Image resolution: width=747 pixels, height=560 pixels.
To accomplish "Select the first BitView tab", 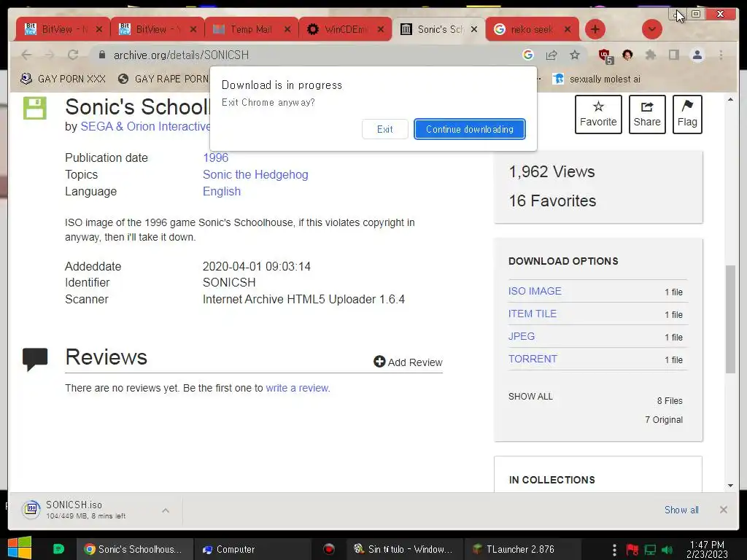I will click(62, 29).
